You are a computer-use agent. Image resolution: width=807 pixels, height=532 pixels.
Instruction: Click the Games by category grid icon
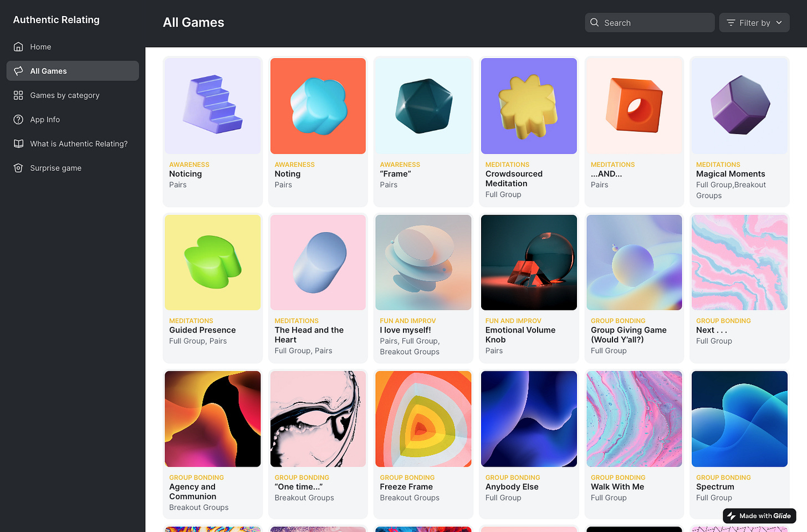pos(18,95)
